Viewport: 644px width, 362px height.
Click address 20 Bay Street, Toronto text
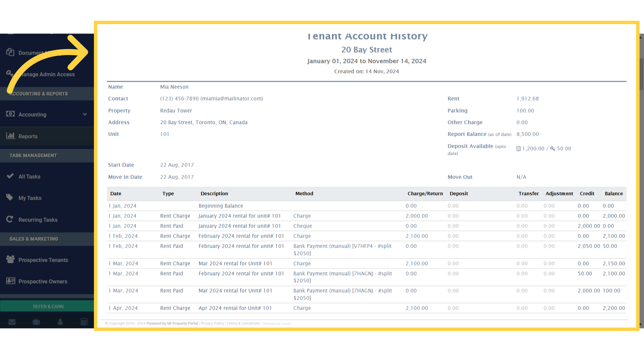coord(204,122)
